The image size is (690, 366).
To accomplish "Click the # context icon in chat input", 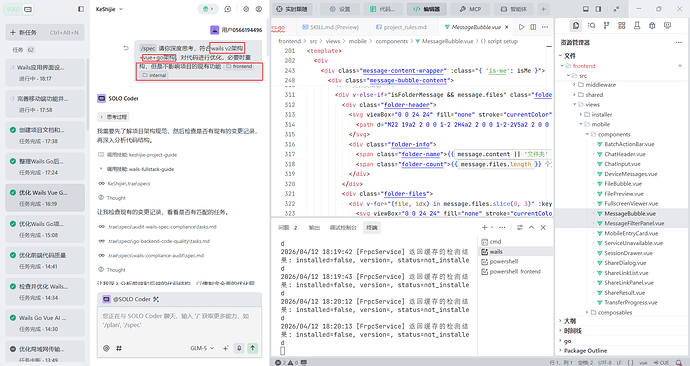I will click(119, 348).
